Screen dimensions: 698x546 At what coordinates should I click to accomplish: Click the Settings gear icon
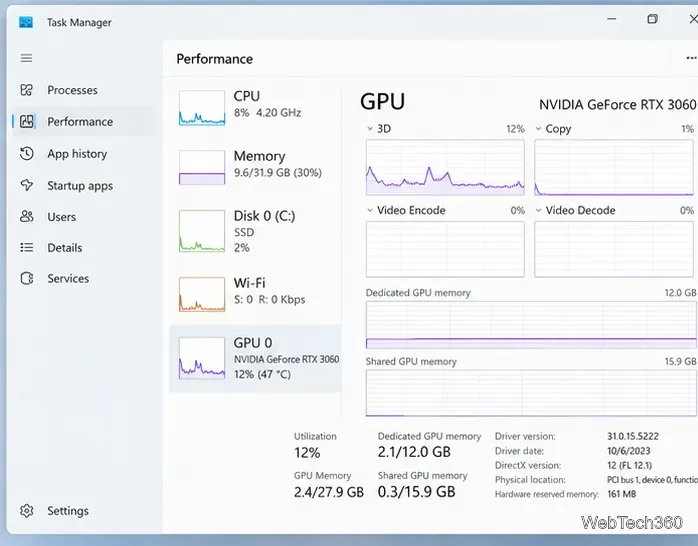tap(26, 510)
